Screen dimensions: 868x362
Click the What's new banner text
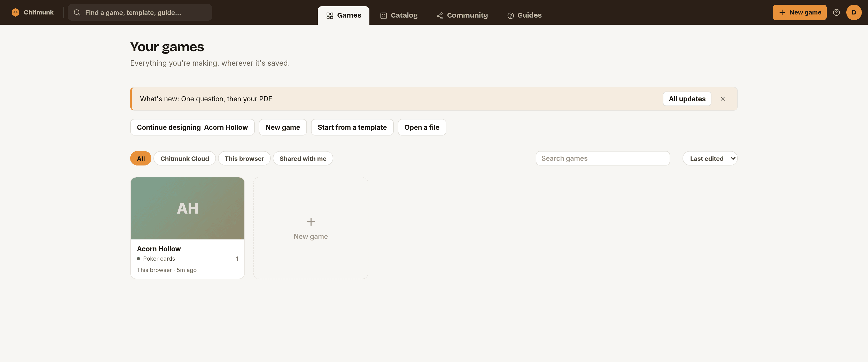(x=206, y=99)
